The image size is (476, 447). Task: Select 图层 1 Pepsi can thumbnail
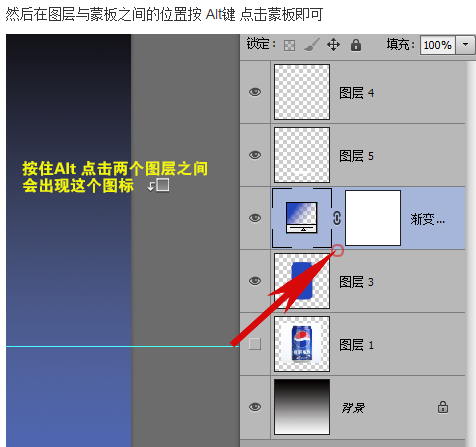click(x=302, y=344)
